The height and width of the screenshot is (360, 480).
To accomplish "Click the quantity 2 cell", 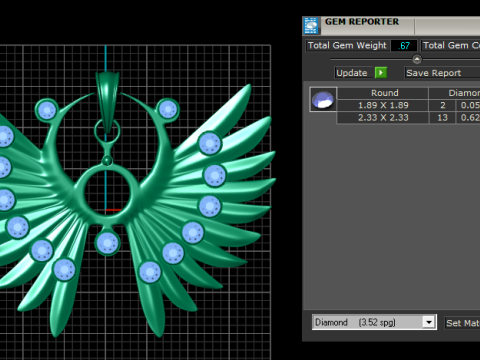I will [x=442, y=105].
